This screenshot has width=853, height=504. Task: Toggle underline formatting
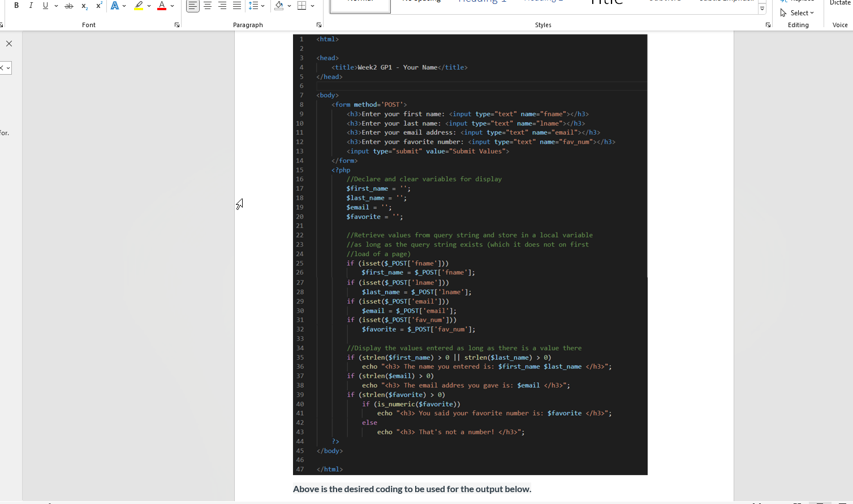[x=45, y=6]
